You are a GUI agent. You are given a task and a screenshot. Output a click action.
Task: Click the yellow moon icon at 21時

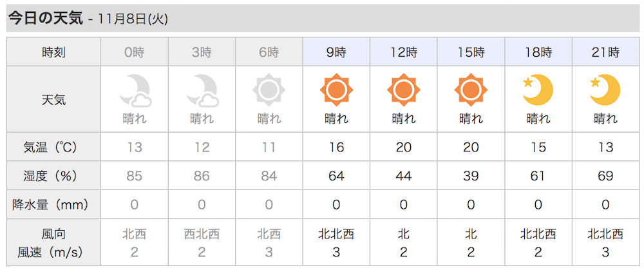click(x=605, y=90)
